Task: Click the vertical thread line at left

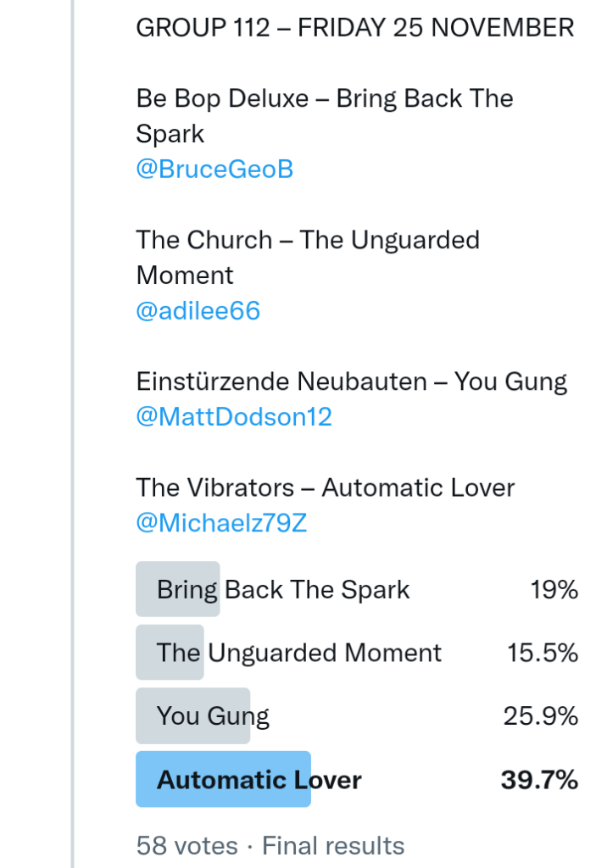Action: click(x=73, y=424)
